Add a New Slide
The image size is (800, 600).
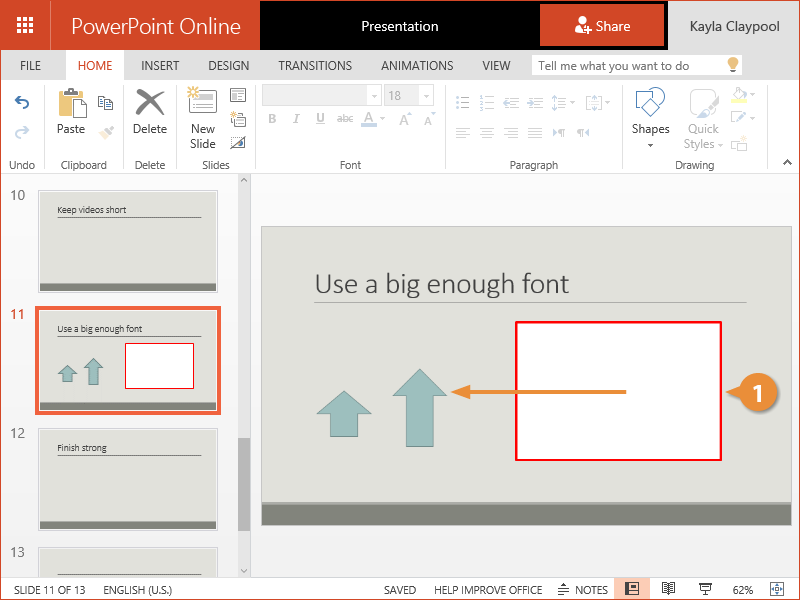pyautogui.click(x=203, y=117)
